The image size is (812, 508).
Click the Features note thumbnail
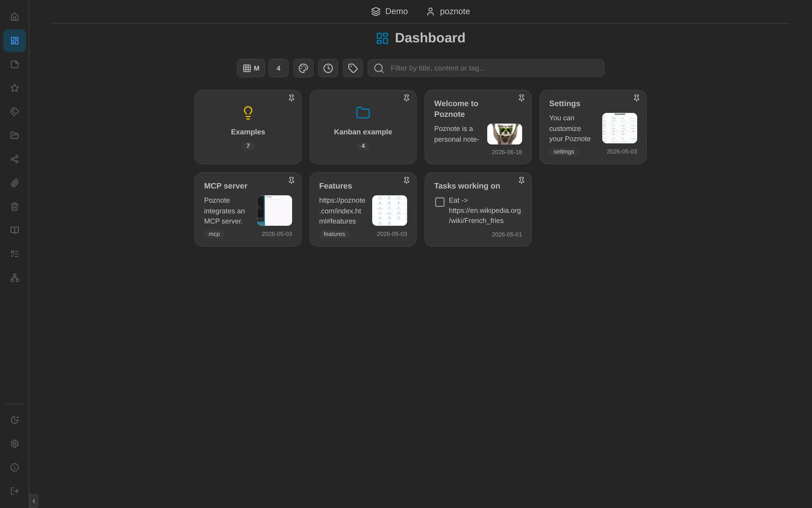tap(390, 210)
